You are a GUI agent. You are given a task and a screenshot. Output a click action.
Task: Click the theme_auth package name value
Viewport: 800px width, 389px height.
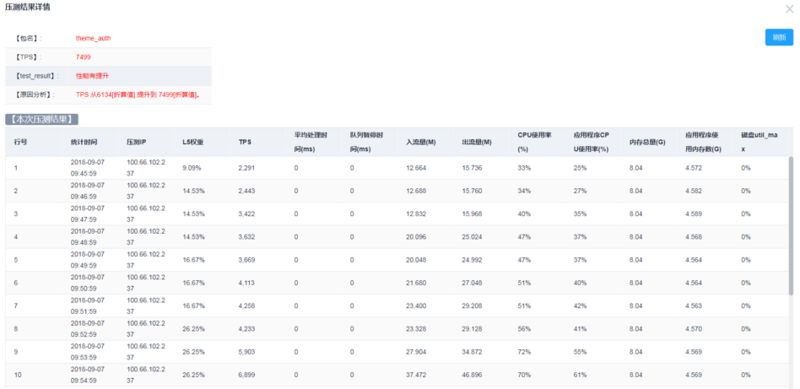click(93, 38)
